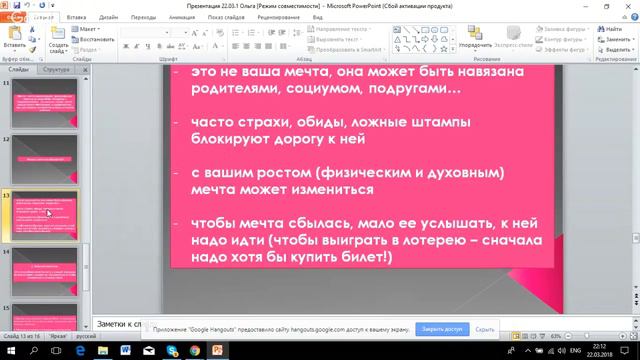Viewport: 640px width, 360px height.
Task: Select the text box shape in the gallery
Action: 397,30
